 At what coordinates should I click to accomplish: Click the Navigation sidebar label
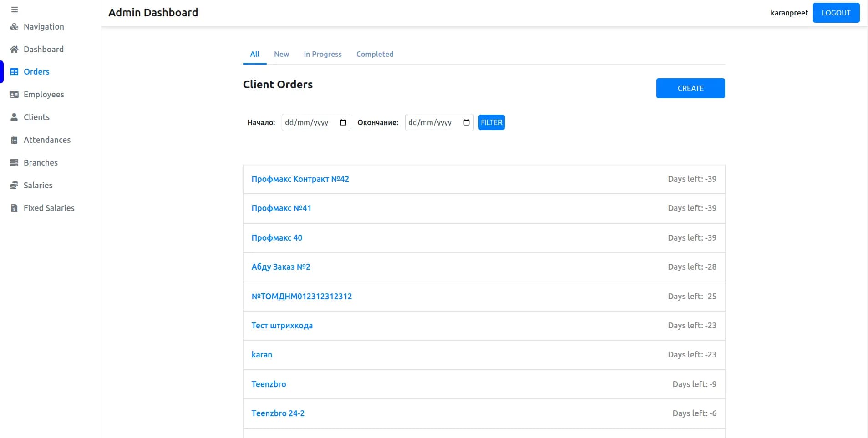44,27
